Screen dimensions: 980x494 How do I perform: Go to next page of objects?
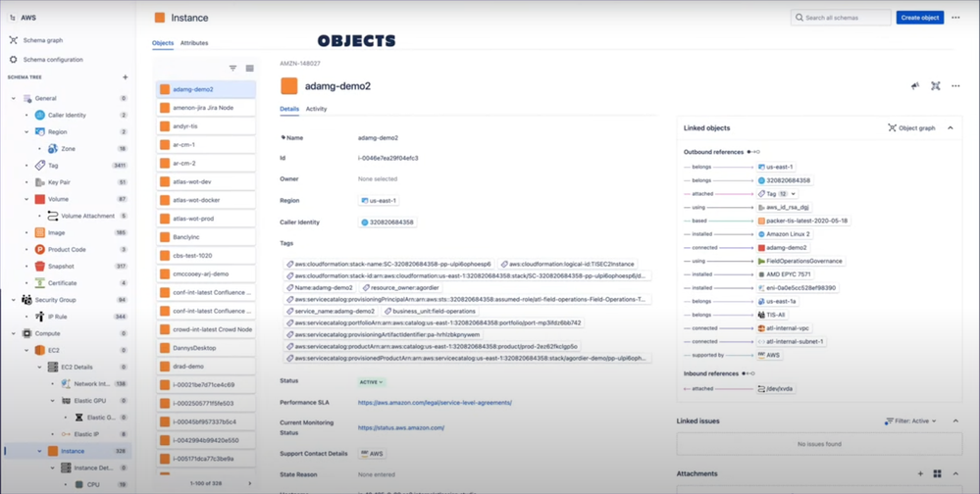tap(249, 483)
